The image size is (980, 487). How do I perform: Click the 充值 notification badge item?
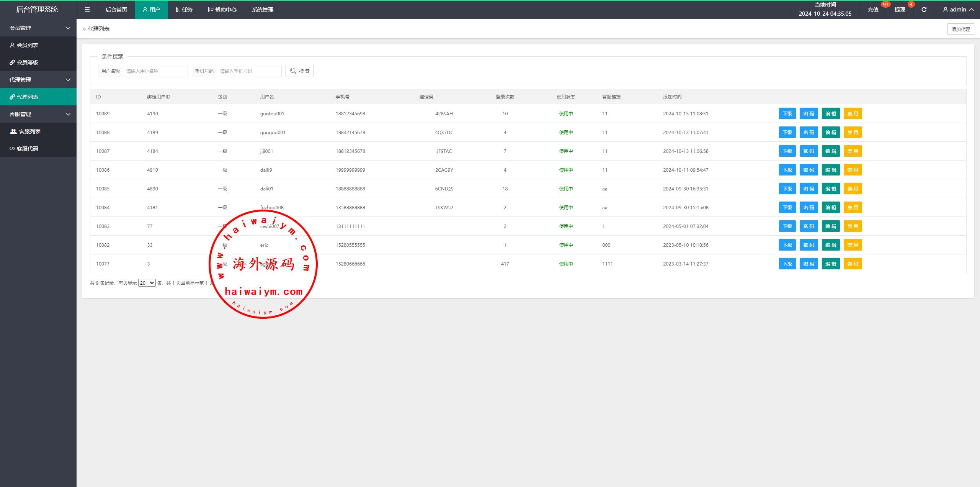pos(873,10)
